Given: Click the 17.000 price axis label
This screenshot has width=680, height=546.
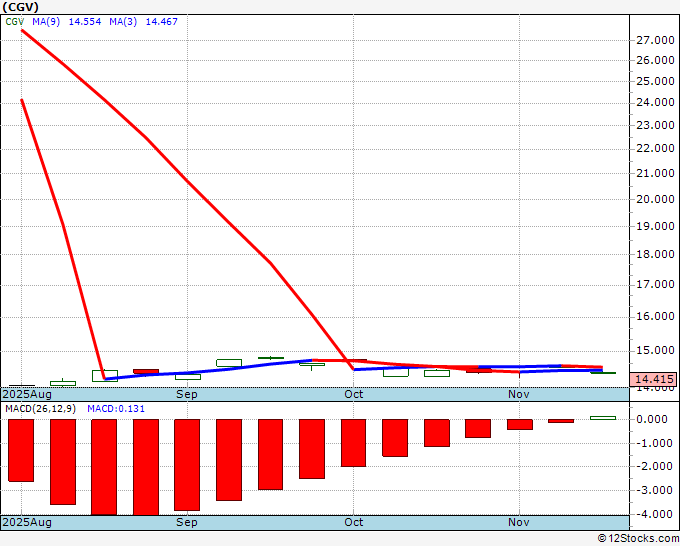Looking at the screenshot, I should click(x=655, y=284).
